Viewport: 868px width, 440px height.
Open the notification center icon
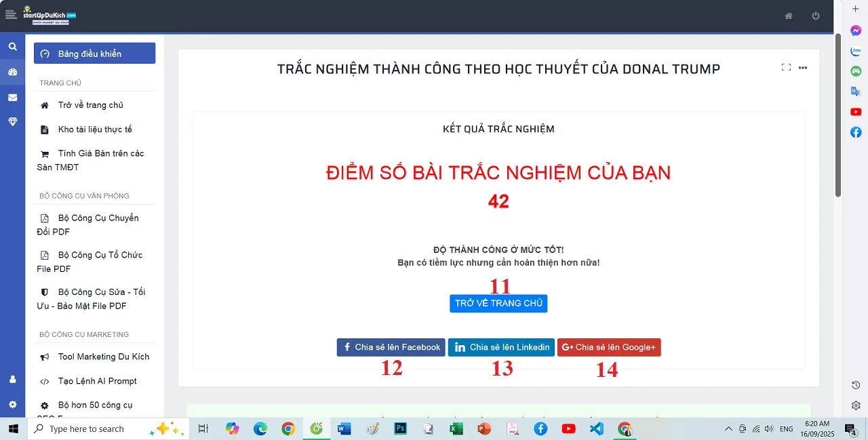850,428
